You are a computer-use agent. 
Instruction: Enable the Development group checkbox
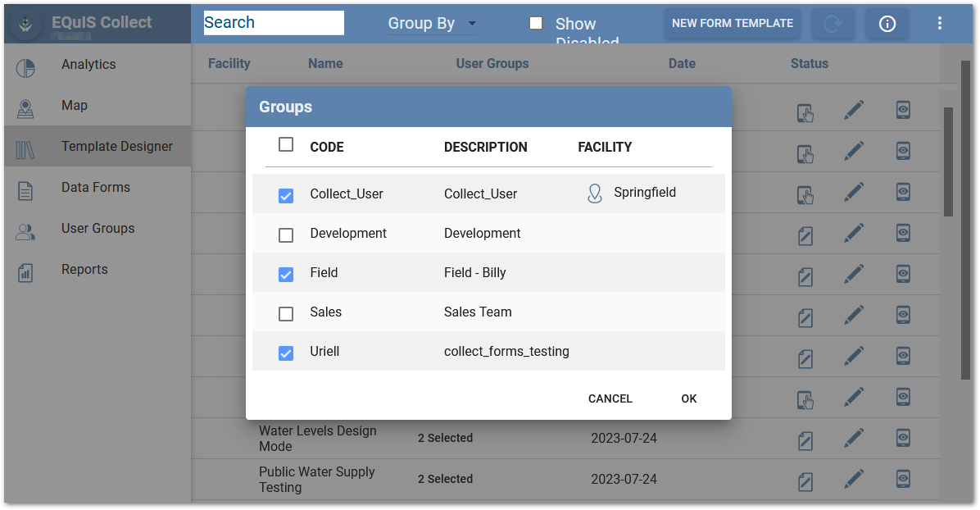tap(286, 235)
